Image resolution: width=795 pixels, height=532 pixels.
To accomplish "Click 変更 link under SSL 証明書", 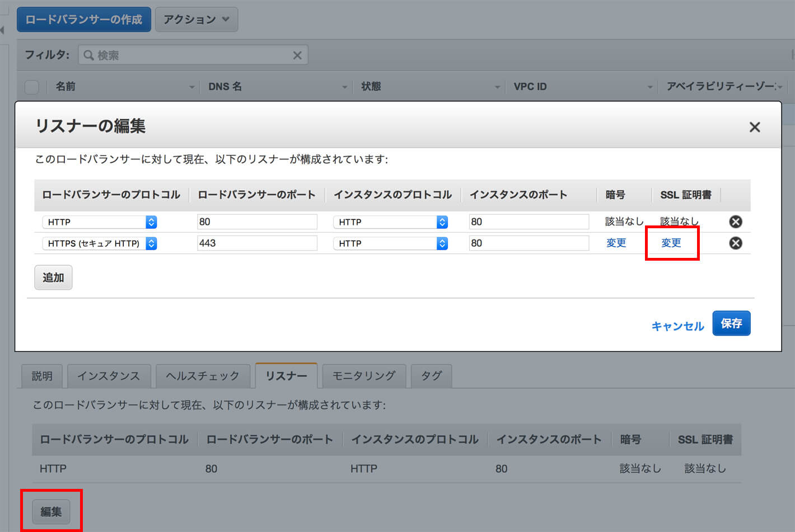I will [x=671, y=243].
